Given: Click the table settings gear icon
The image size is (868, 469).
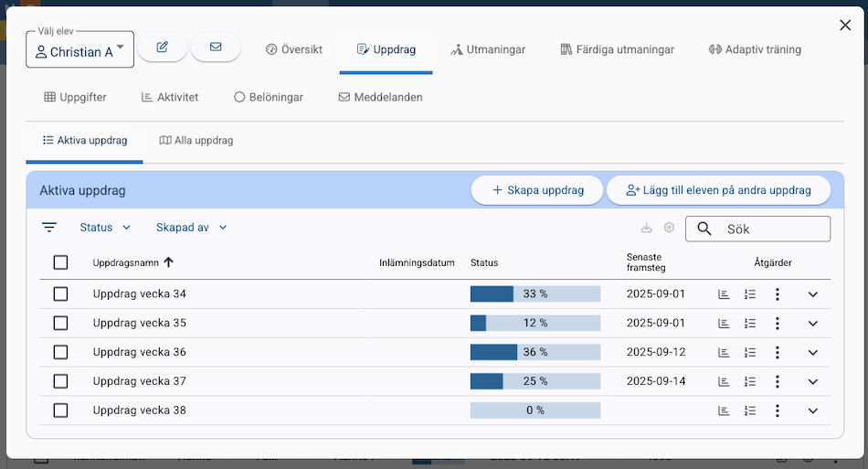Looking at the screenshot, I should click(x=669, y=228).
